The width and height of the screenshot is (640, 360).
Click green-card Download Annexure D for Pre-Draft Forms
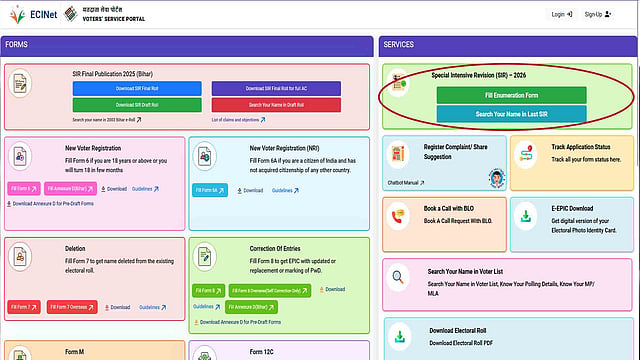(237, 322)
